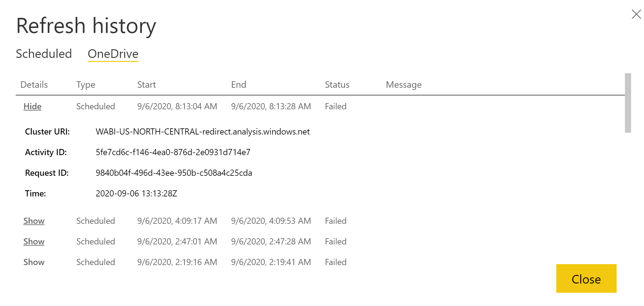This screenshot has height=306, width=644.
Task: Show details for the 2:19:16 AM refresh
Action: pos(34,262)
